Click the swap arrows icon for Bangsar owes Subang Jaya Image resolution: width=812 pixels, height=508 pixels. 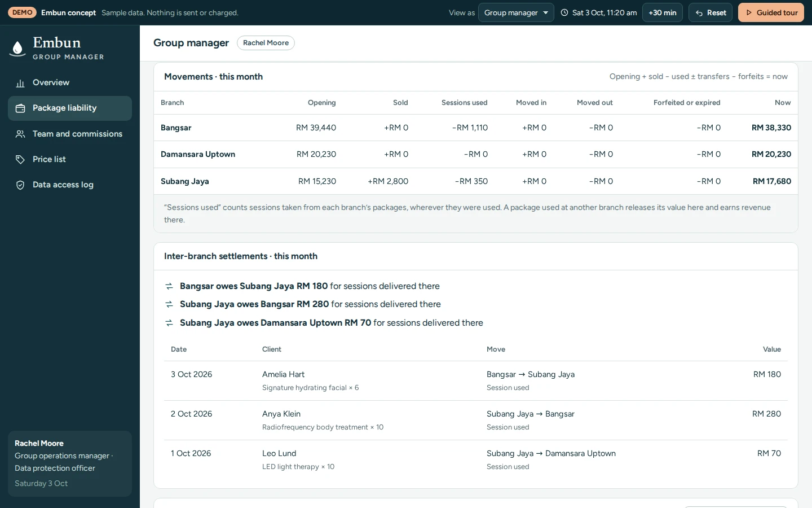click(169, 286)
